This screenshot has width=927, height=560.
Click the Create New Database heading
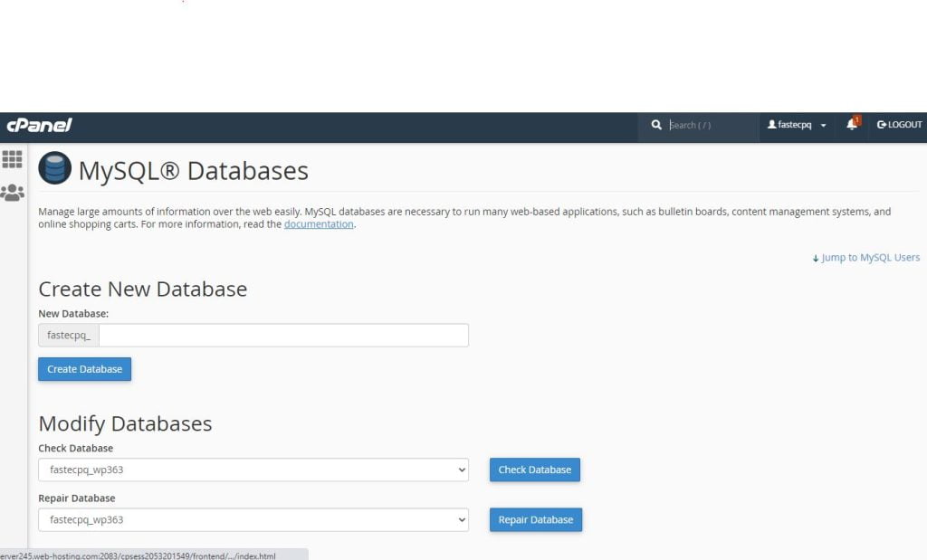coord(142,289)
